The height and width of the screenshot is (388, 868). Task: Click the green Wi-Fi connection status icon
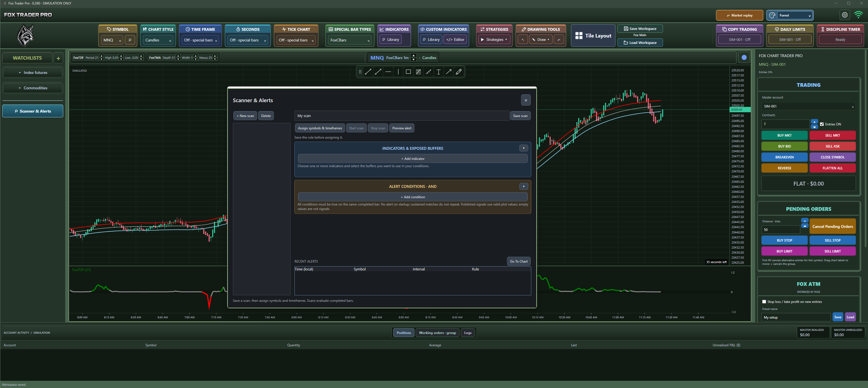(858, 15)
